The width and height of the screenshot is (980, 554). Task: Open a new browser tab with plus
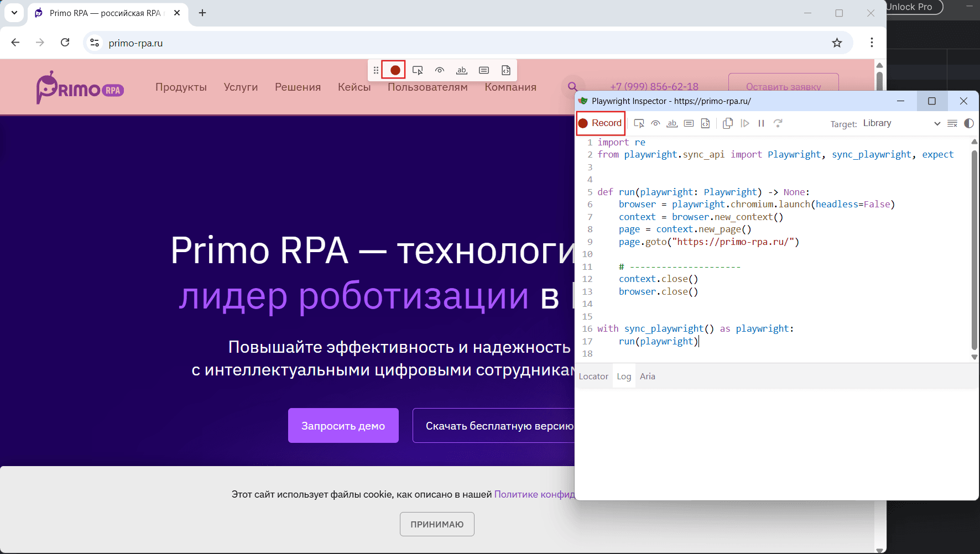click(202, 13)
